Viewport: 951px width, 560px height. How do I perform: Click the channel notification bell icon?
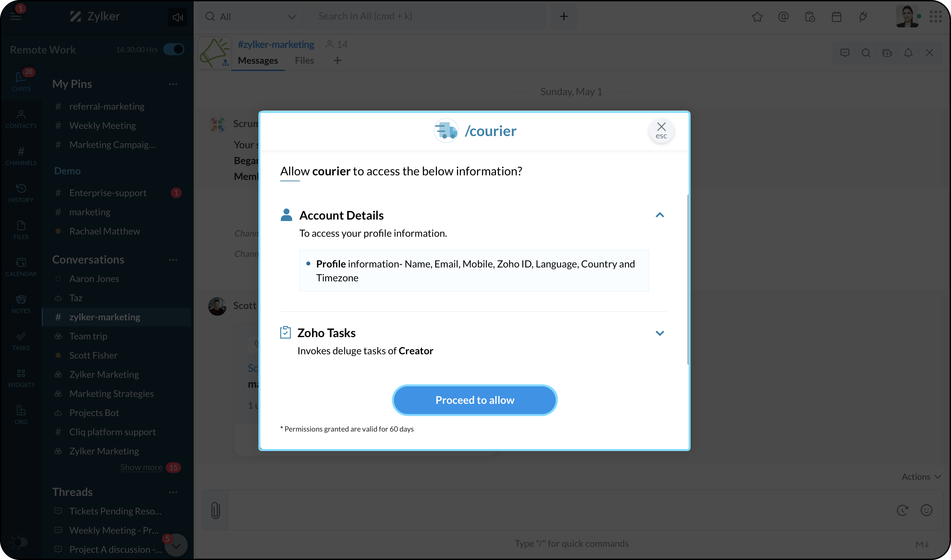pos(908,53)
